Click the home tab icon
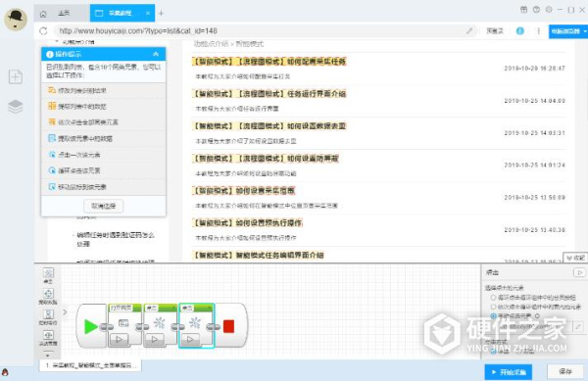This screenshot has height=381, width=588. click(43, 14)
